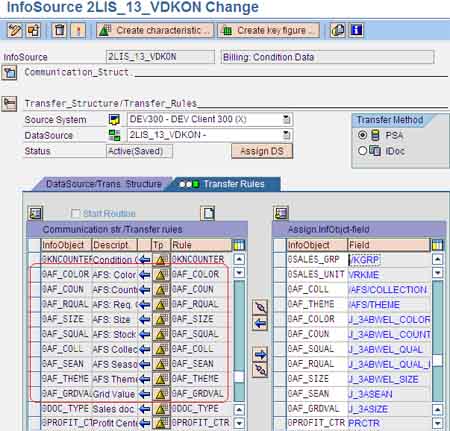Click the 0AF_SEAN blue arrow icon
This screenshot has height=431, width=450.
[x=145, y=364]
